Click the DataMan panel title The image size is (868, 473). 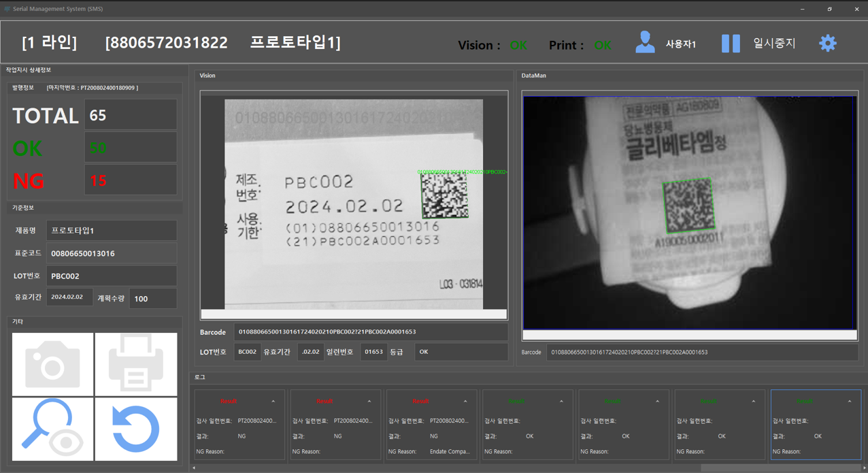(533, 76)
